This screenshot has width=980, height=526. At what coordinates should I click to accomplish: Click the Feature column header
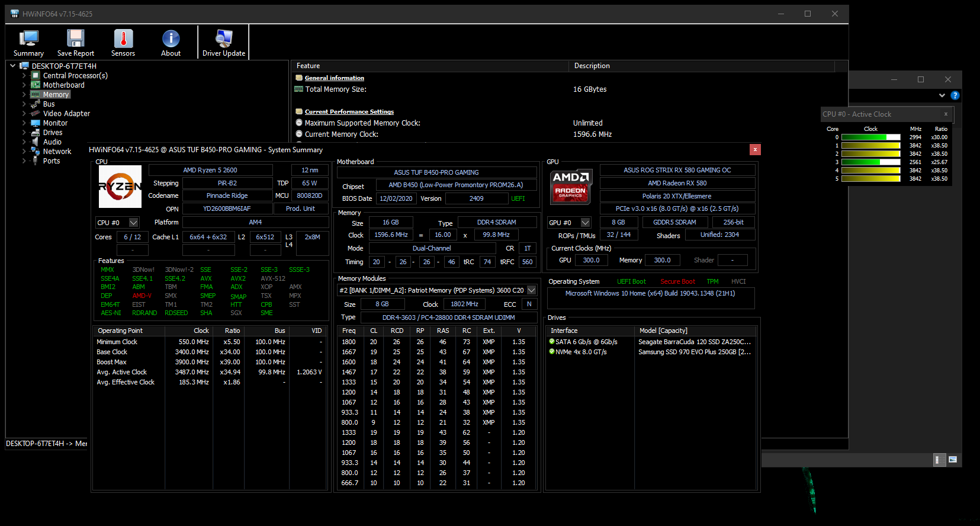click(x=430, y=66)
